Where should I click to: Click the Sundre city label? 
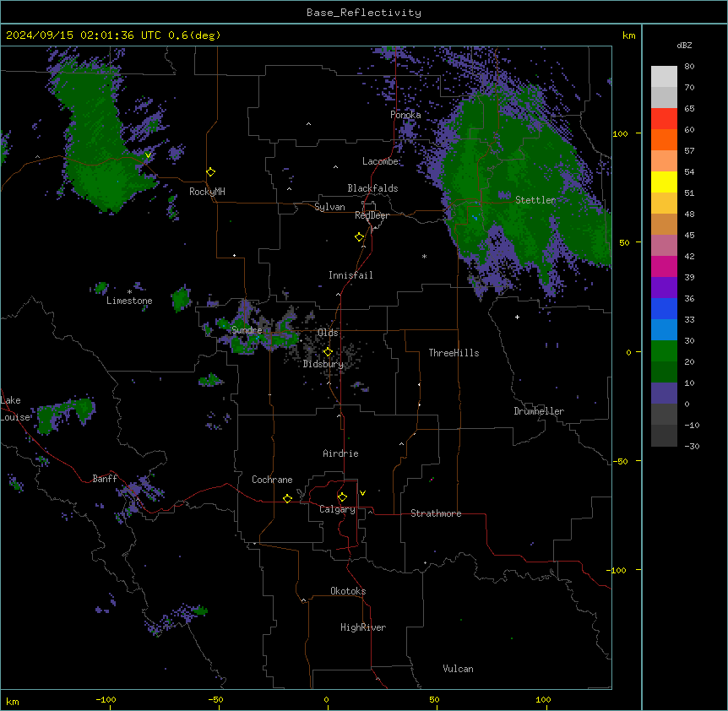(247, 330)
